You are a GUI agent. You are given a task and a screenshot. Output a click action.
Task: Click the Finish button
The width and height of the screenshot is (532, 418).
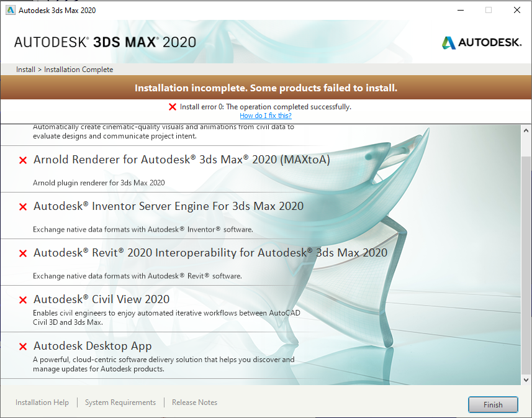[x=493, y=404]
